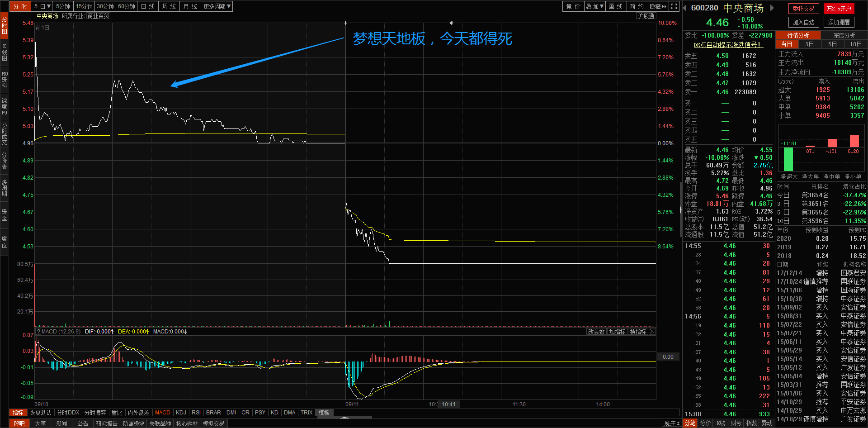The width and height of the screenshot is (868, 428).
Task: Open 叠加 overlay dropdown
Action: click(595, 6)
